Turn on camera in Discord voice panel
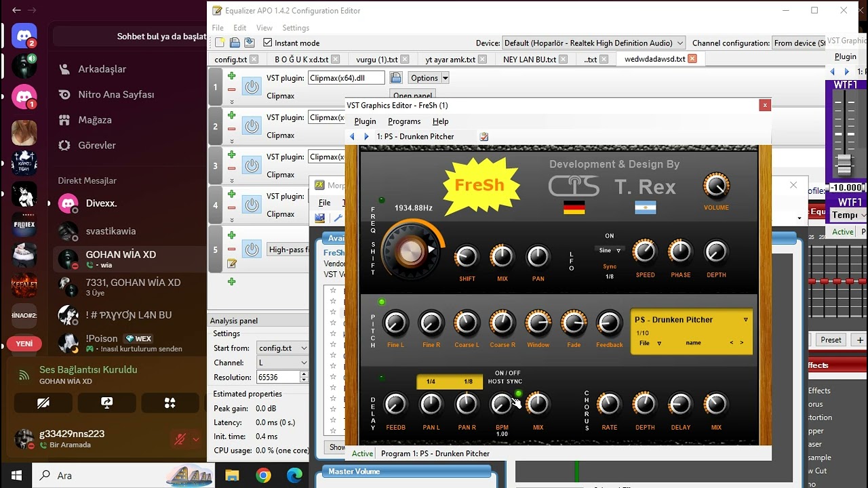Image resolution: width=868 pixels, height=488 pixels. [43, 403]
